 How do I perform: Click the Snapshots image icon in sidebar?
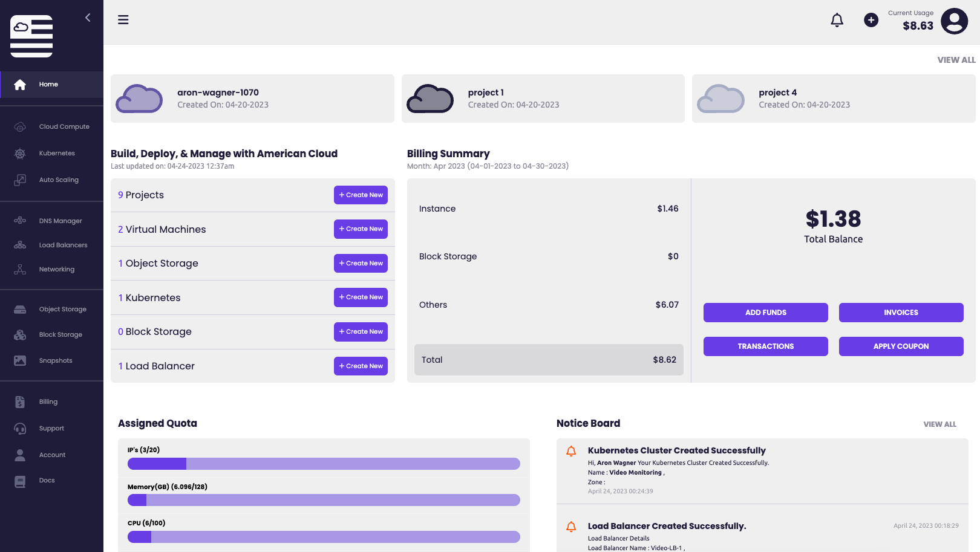(20, 361)
